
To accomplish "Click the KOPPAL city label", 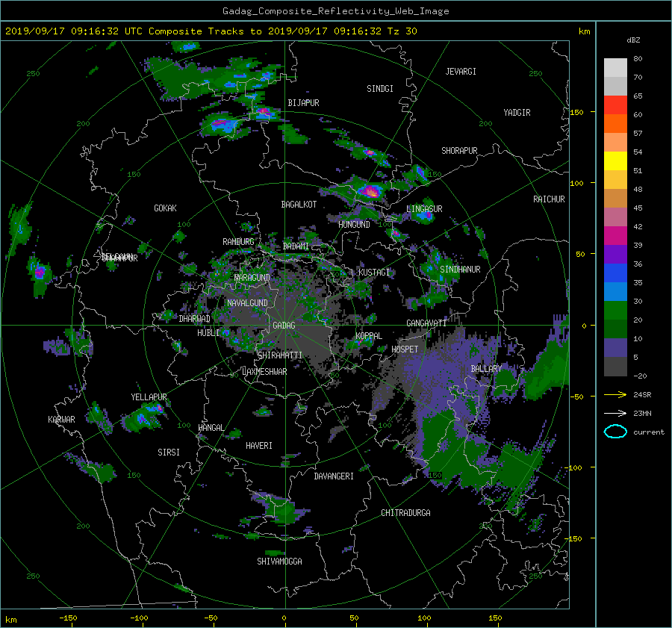I will (369, 335).
